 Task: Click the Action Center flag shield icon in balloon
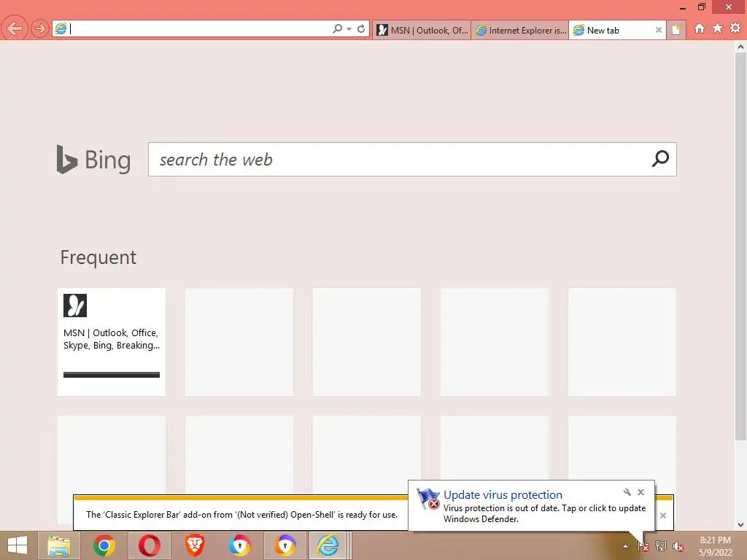427,499
